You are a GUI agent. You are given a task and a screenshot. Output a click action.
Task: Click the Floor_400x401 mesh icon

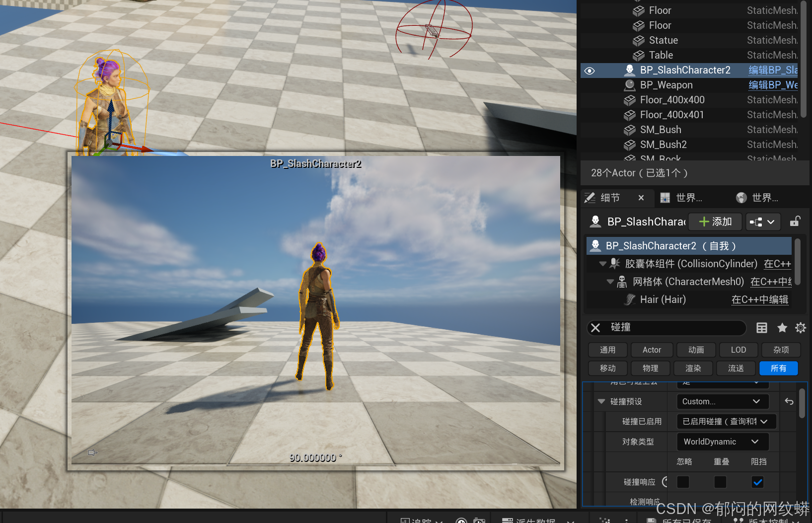click(x=630, y=115)
